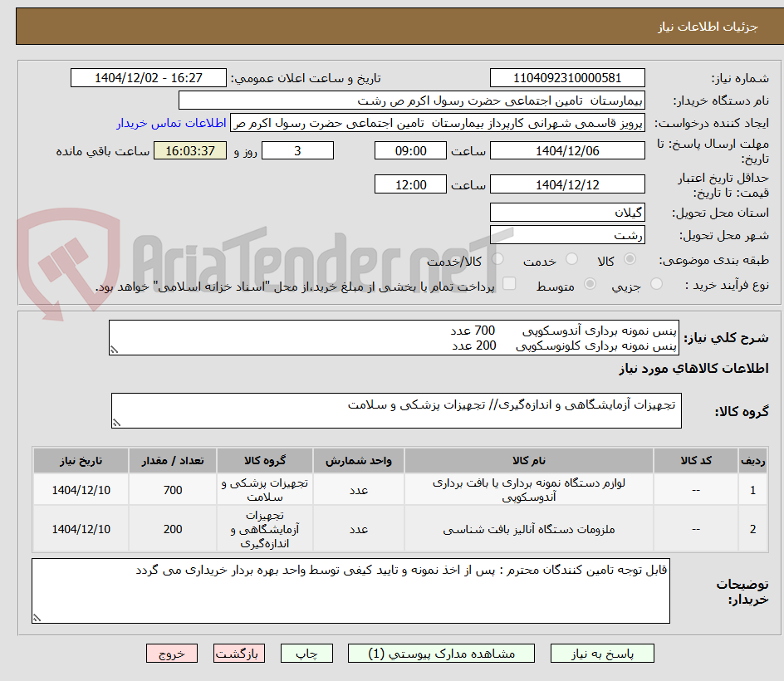Click item name لوازم دستگاه نمونه برداری آندوسکوپی
Viewport: 784px width, 681px height.
(x=529, y=490)
